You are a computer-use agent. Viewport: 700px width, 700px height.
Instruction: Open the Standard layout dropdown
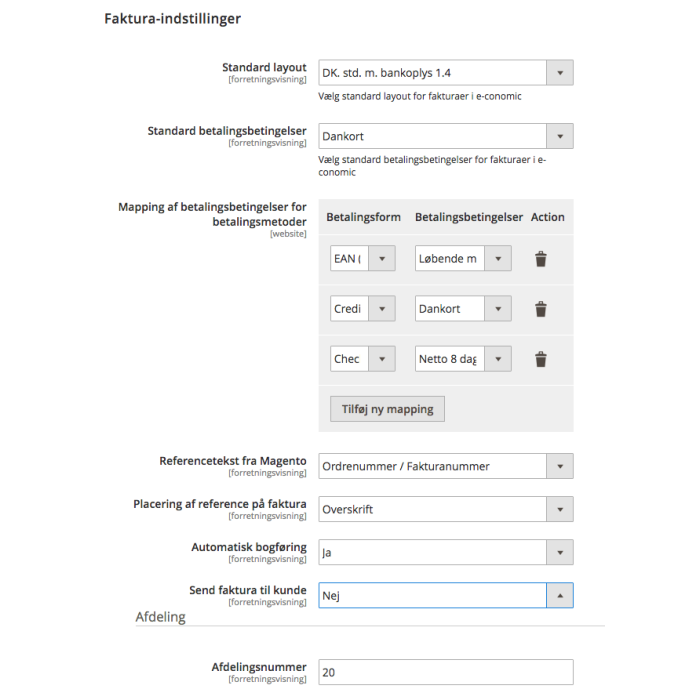click(446, 73)
